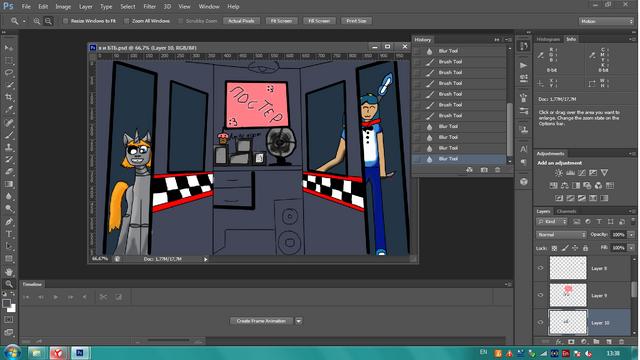Toggle visibility of Layer 9

(541, 295)
